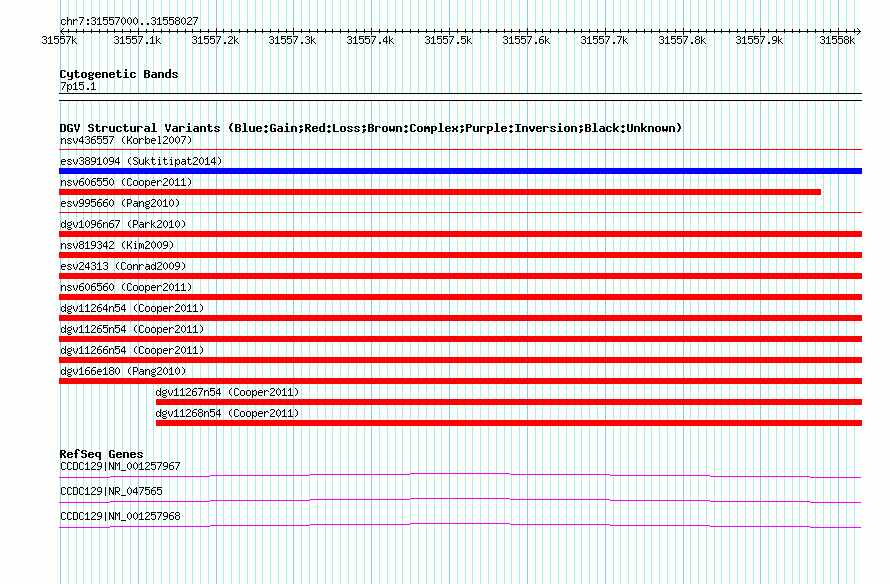Click the CCDC129|NM_001257968 gene label
This screenshot has height=584, width=890.
[120, 516]
